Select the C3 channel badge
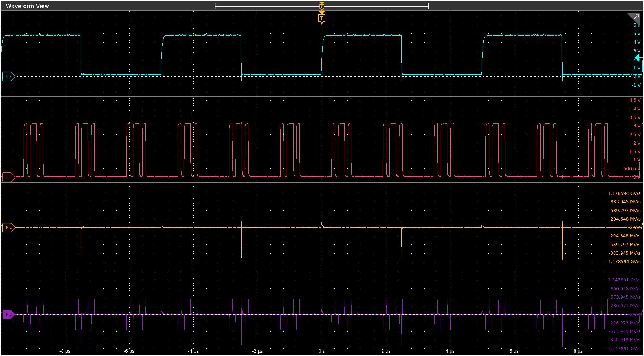Screen dimensions: 644x356 tap(8, 177)
